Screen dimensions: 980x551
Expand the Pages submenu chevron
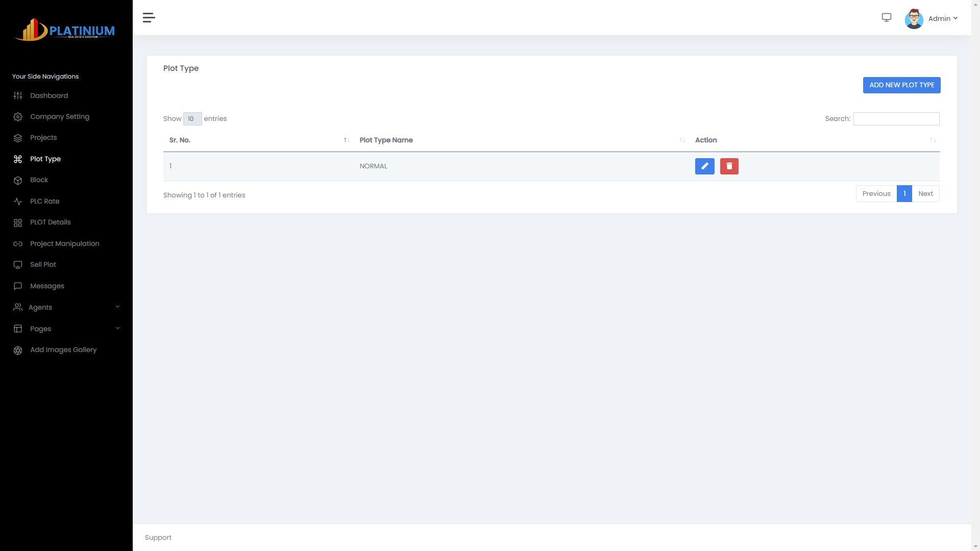pos(117,329)
